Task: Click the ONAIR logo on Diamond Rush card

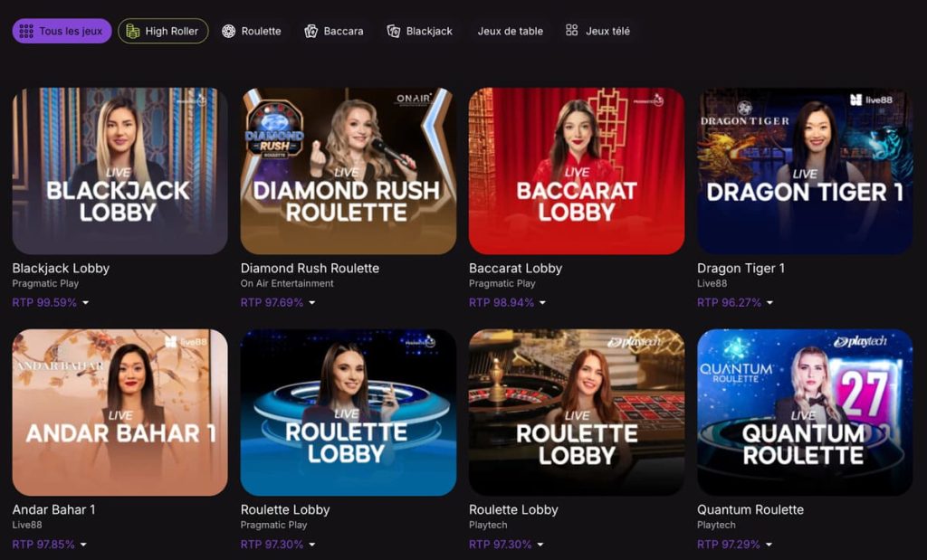Action: [415, 99]
